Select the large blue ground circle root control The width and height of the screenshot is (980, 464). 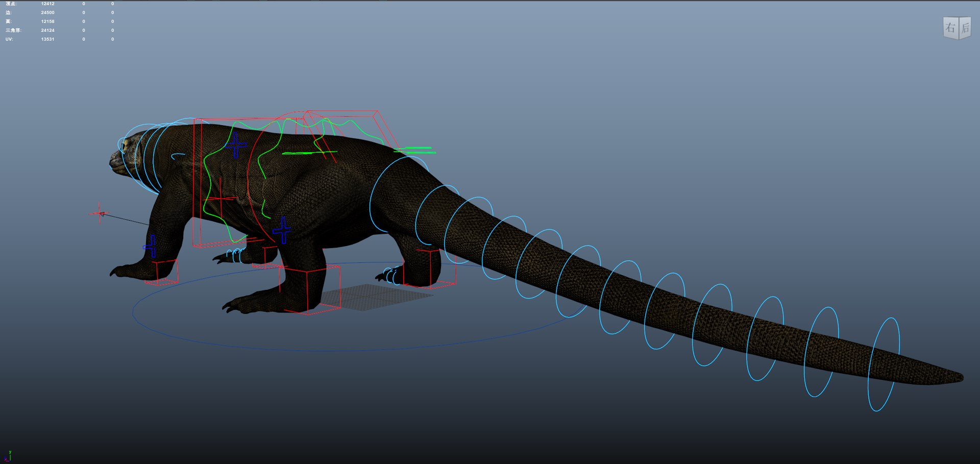(x=357, y=306)
